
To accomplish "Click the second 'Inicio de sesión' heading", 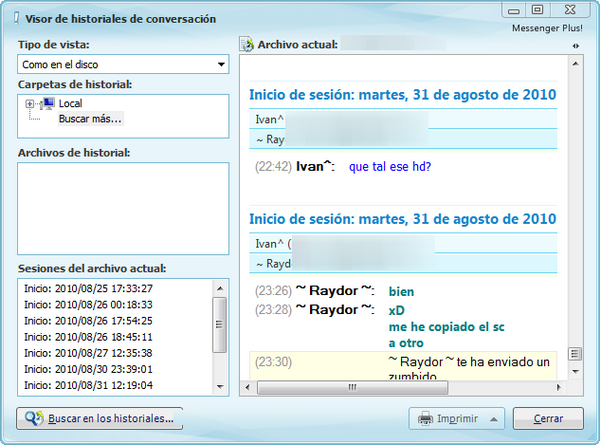I will (x=403, y=219).
